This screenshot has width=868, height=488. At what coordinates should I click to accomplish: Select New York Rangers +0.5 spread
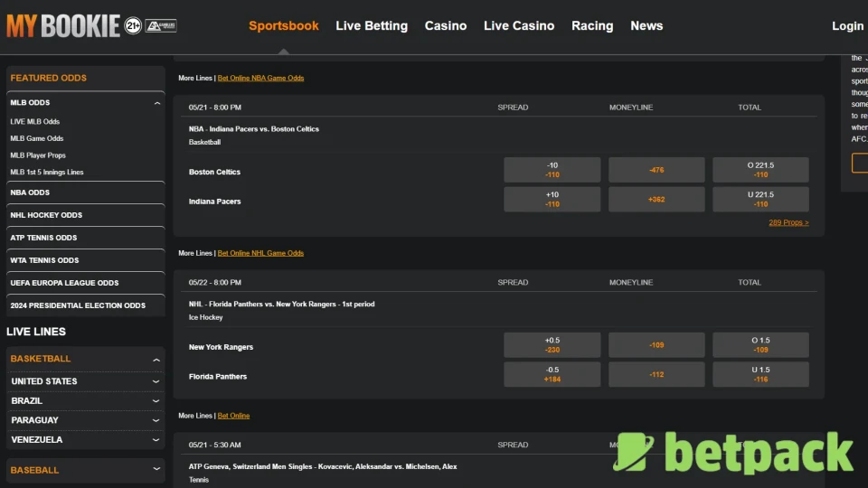552,345
